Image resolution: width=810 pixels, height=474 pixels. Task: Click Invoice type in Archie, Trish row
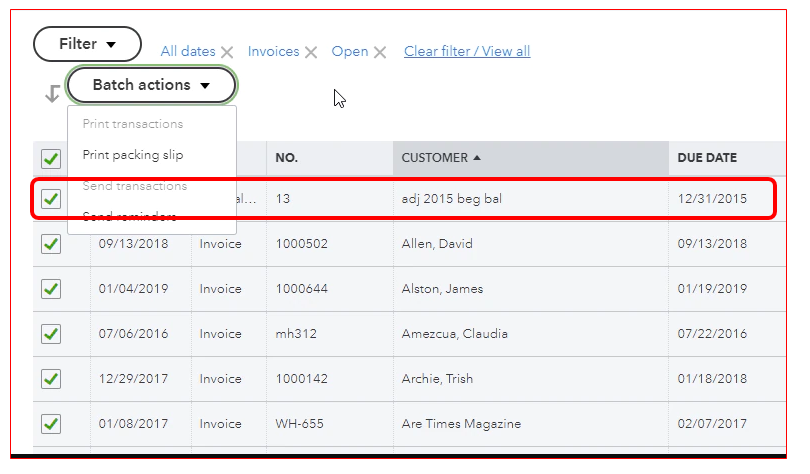click(x=221, y=379)
